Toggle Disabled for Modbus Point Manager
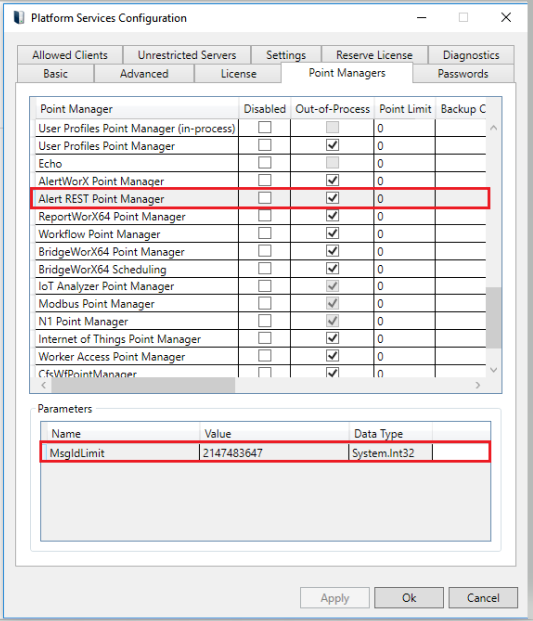Screen dimensions: 533x621 pos(265,303)
